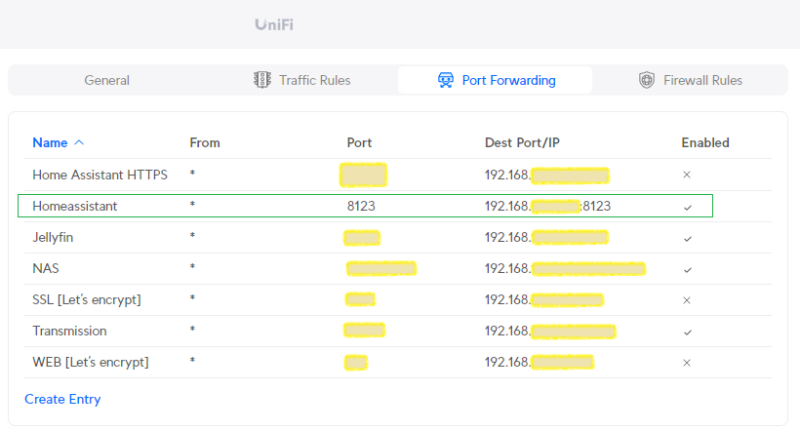Click the Dest Port/IP column header
The image size is (800, 430).
(x=522, y=143)
